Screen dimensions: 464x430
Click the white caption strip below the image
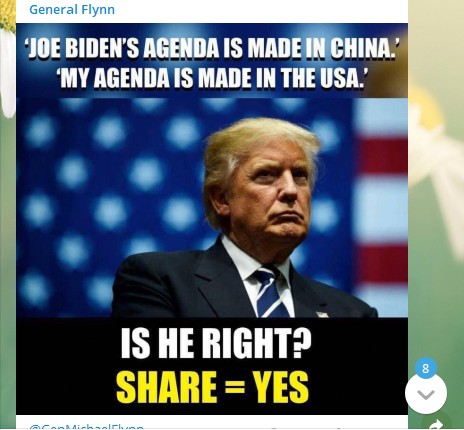(212, 422)
